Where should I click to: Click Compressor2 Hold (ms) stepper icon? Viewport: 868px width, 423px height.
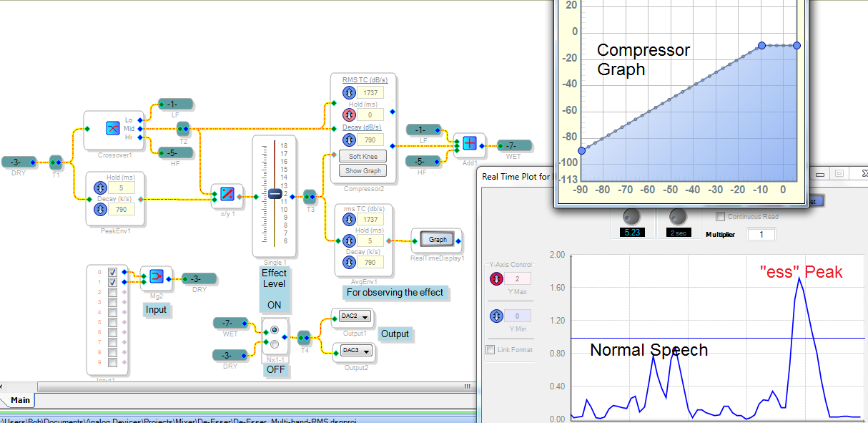coord(349,115)
